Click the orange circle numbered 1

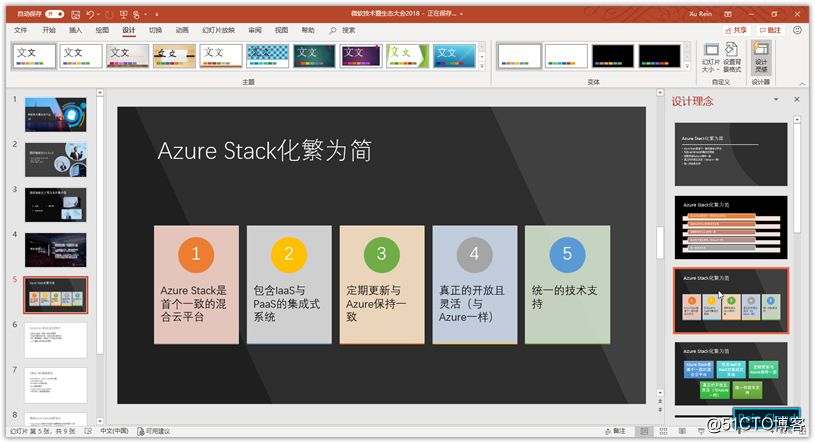196,254
